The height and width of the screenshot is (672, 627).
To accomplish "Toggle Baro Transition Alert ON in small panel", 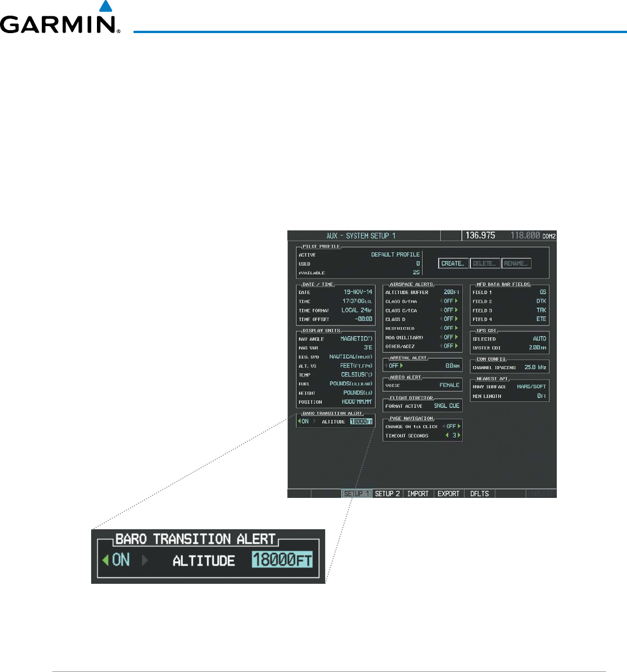I will point(305,422).
